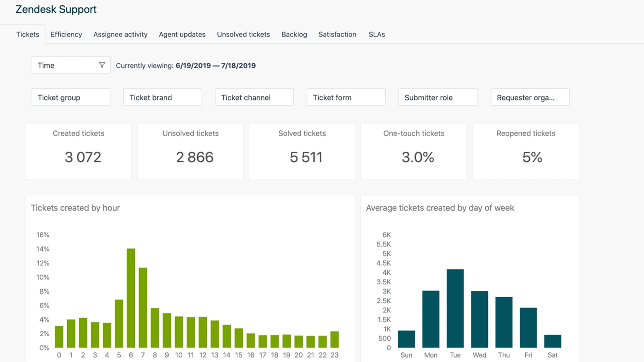Open the Tickets tab
Viewport: 644px width, 362px height.
click(28, 34)
